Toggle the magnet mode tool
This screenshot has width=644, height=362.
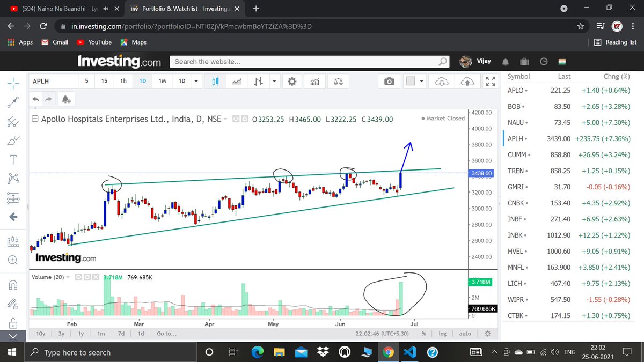tap(13, 284)
